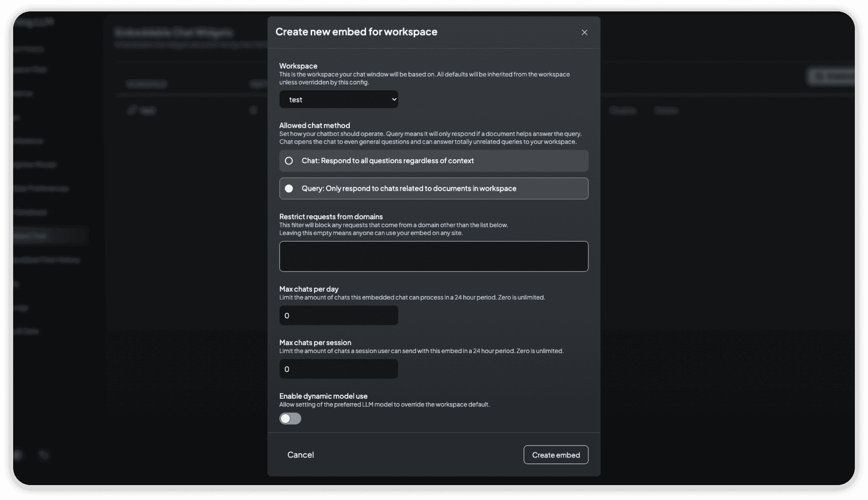Select Chat: respond to all questions

(433, 161)
